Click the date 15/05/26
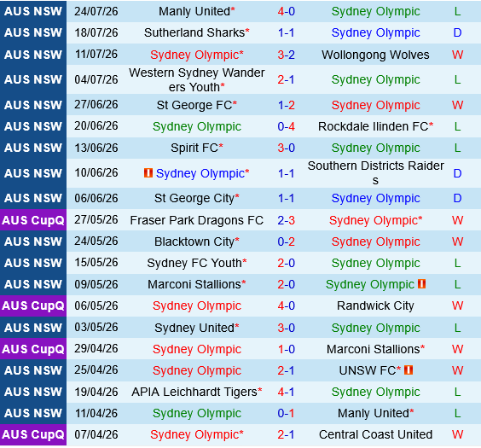This screenshot has height=448, width=481. [96, 263]
